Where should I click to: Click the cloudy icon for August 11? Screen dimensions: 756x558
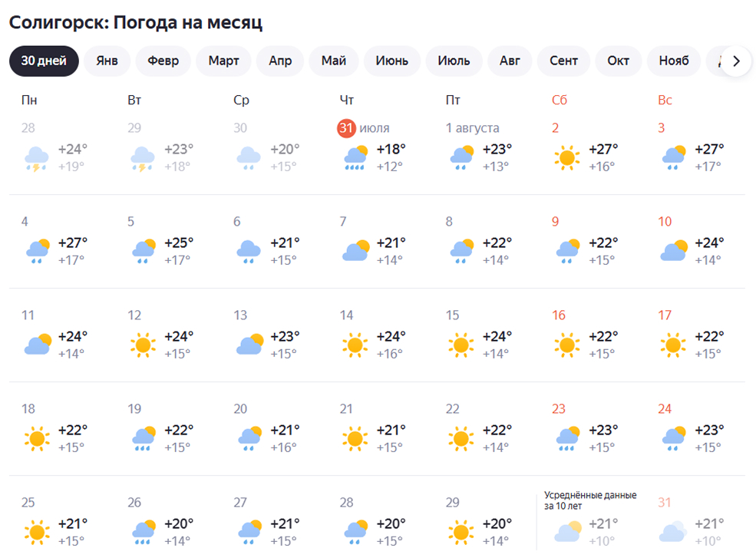point(37,345)
